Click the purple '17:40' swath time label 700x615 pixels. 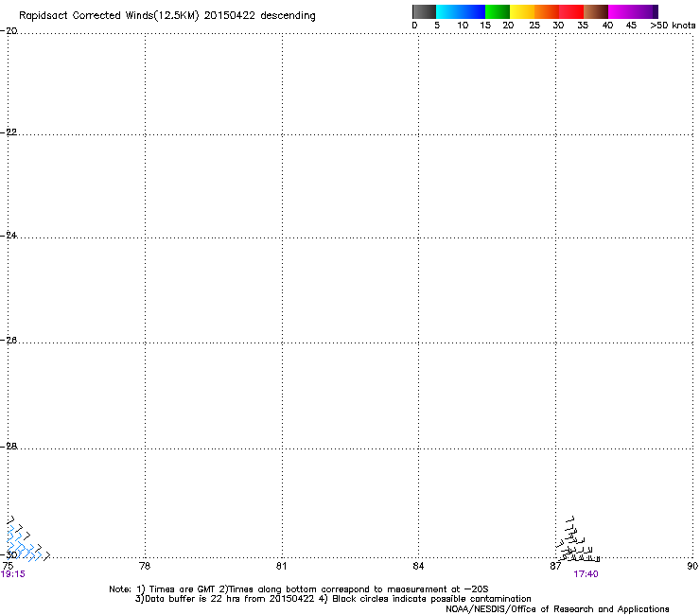point(586,574)
